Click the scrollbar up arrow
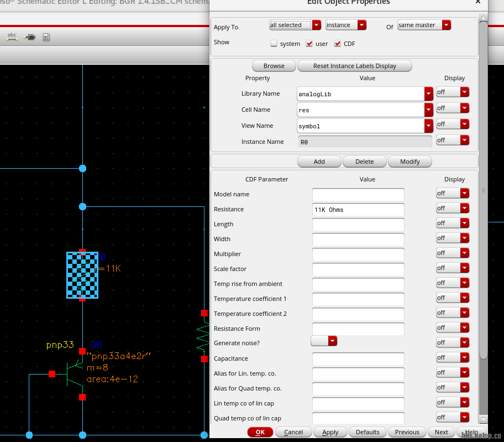 coord(483,17)
